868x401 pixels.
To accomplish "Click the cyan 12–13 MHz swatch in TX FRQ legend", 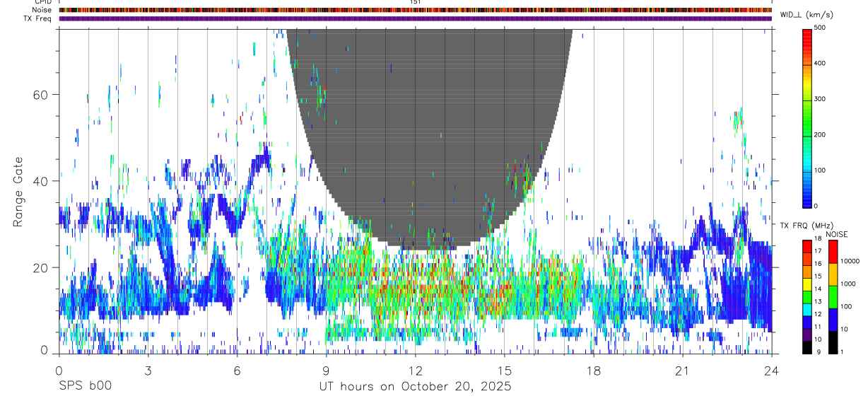I will point(807,310).
